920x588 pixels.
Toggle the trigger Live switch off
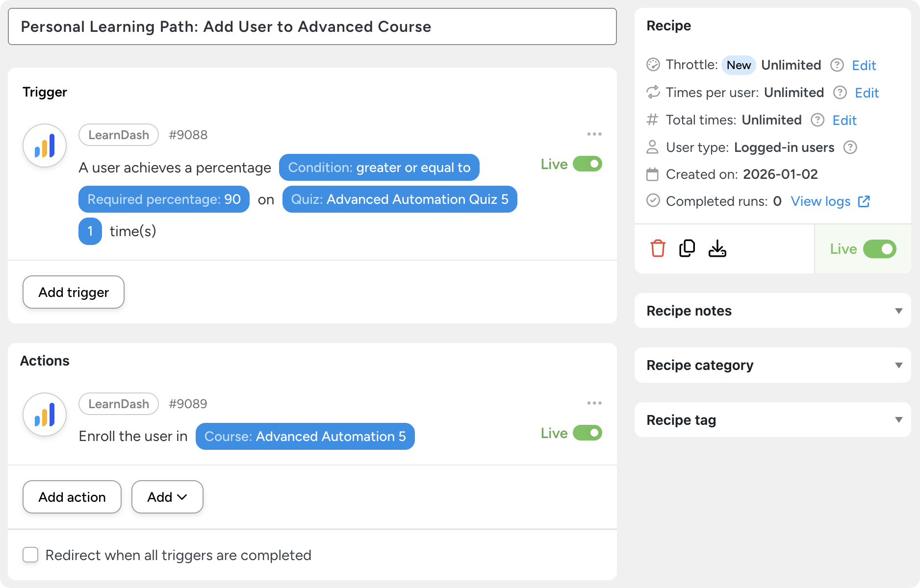click(x=587, y=164)
